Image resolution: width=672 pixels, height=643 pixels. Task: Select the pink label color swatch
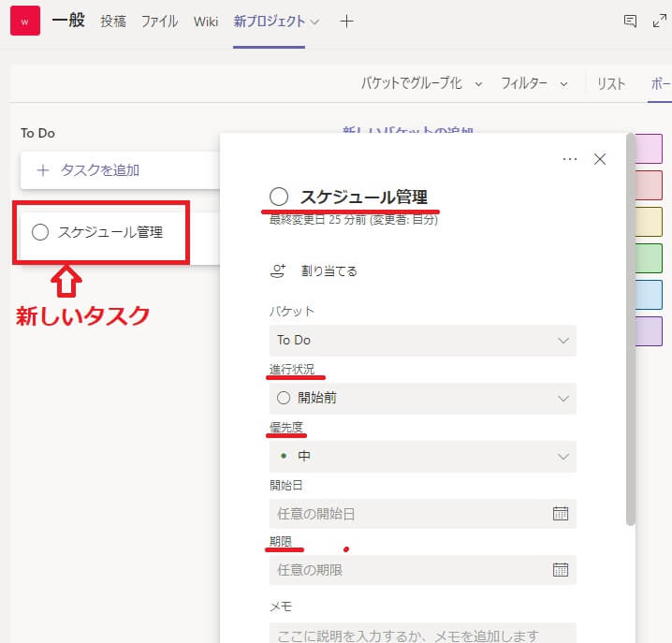649,149
